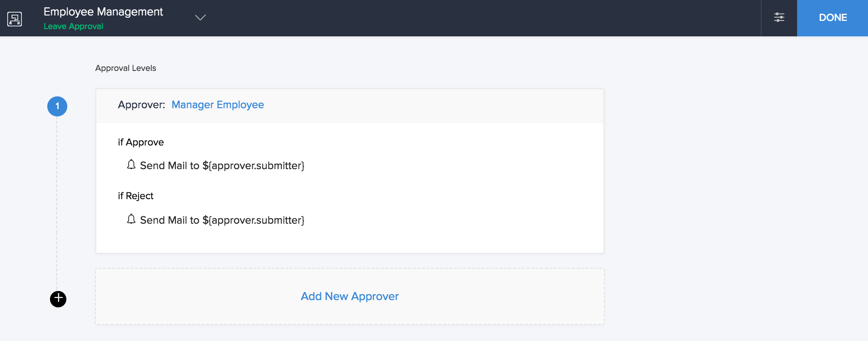This screenshot has height=341, width=868.
Task: Click the Approver header row
Action: click(x=349, y=105)
